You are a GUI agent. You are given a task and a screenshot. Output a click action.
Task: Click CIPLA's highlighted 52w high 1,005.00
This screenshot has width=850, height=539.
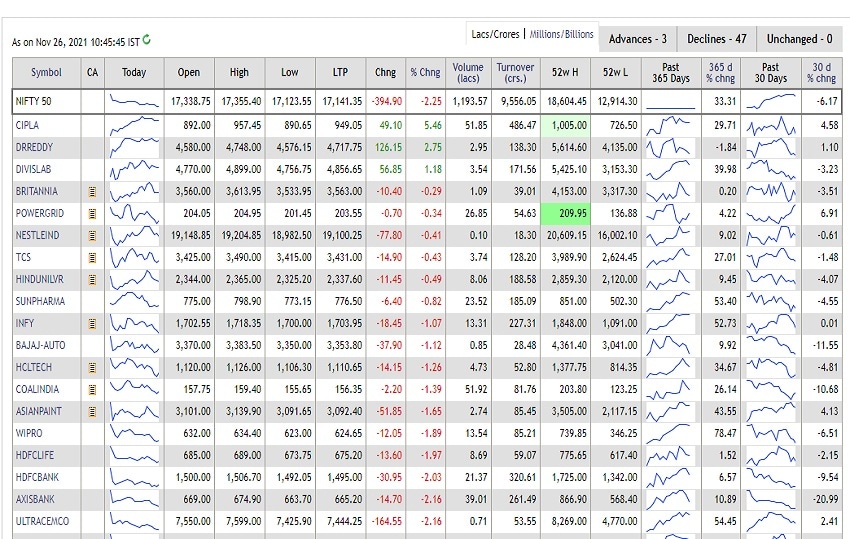565,125
